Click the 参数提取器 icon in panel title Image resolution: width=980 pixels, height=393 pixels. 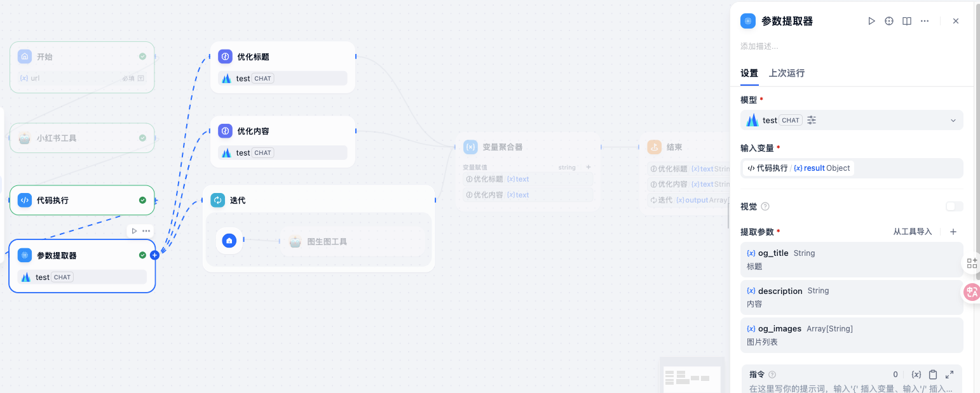click(748, 21)
